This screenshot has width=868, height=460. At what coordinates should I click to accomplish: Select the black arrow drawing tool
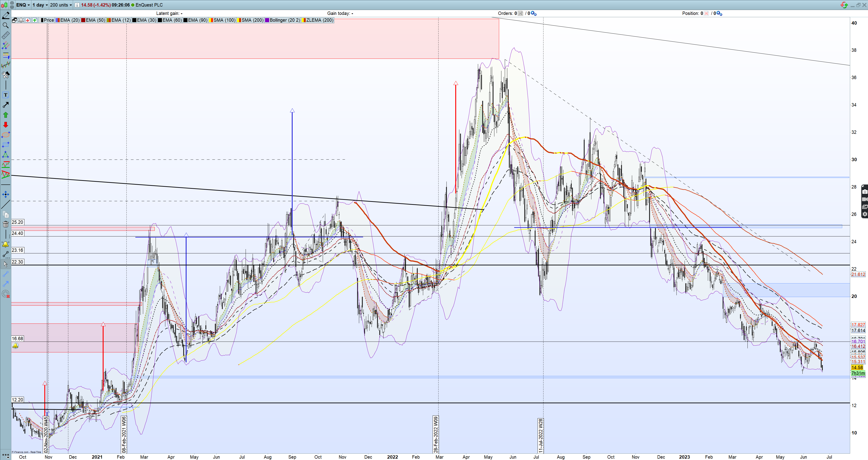(x=5, y=105)
